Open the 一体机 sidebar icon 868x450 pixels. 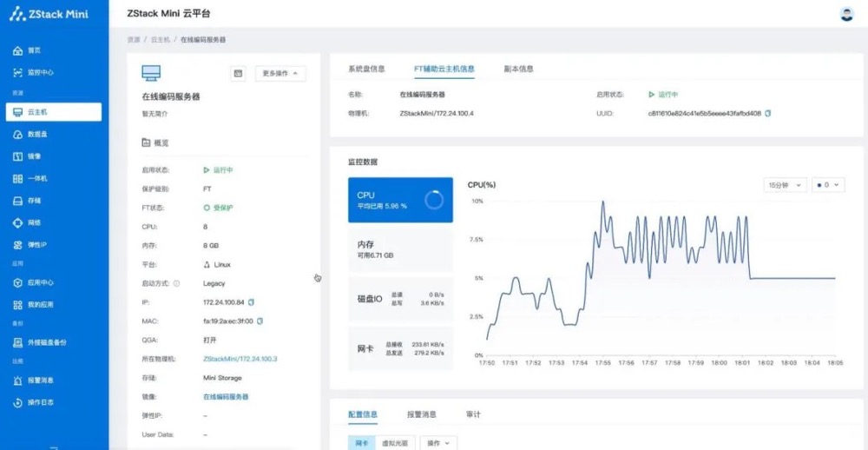pos(17,178)
